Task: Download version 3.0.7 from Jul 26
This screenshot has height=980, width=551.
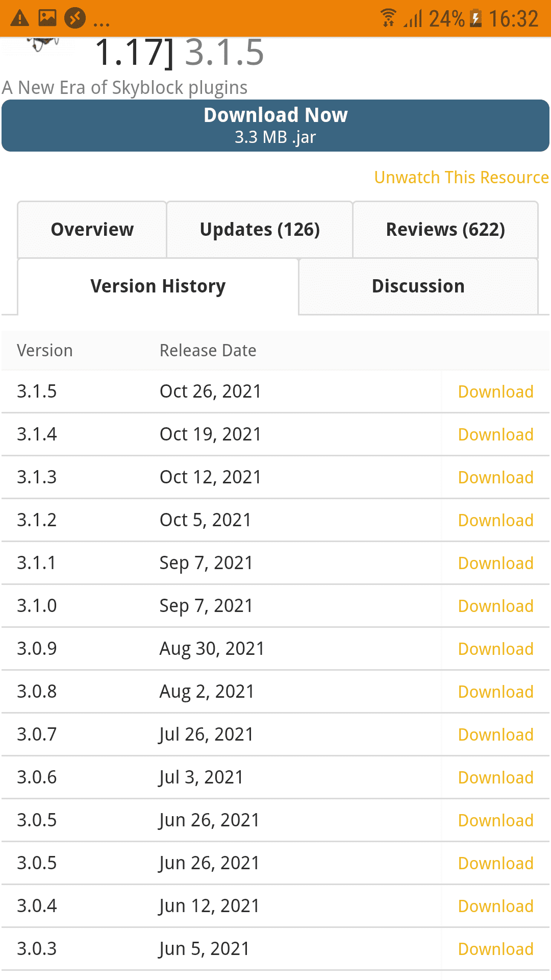Action: [495, 734]
